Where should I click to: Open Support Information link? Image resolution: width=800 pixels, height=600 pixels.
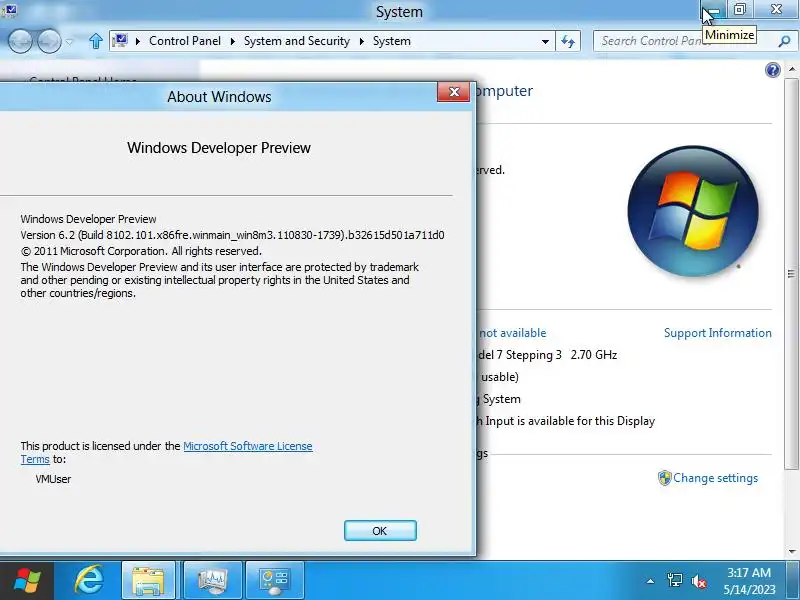coord(717,333)
